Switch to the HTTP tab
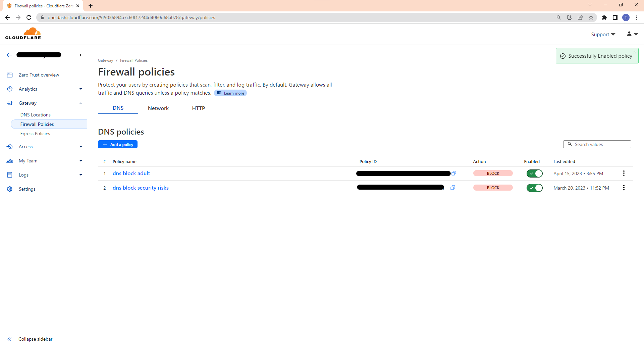The image size is (644, 349). coord(199,108)
